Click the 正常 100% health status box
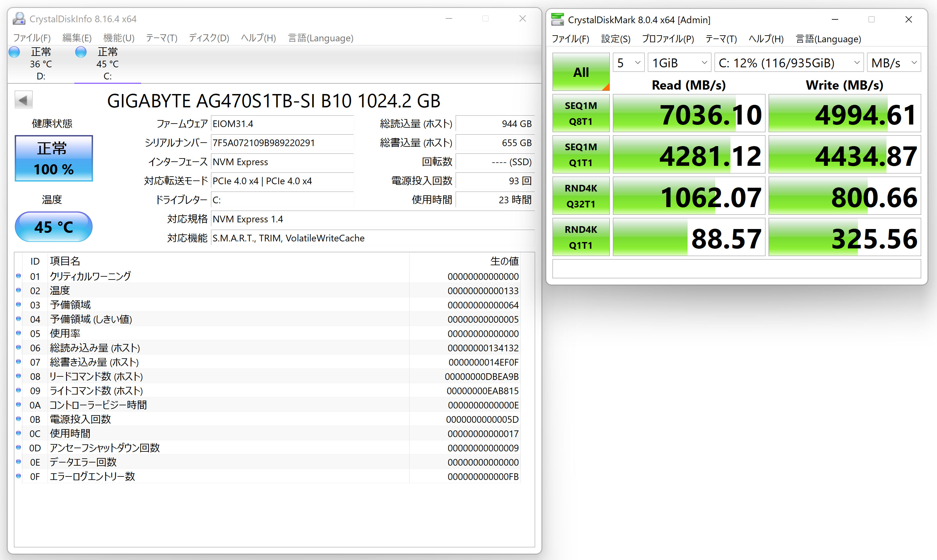The image size is (937, 560). 54,159
